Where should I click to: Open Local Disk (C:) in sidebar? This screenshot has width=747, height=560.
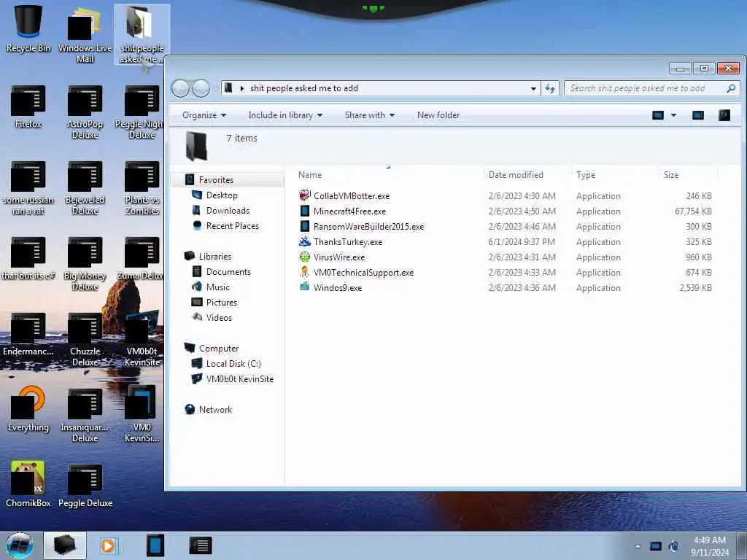[233, 363]
